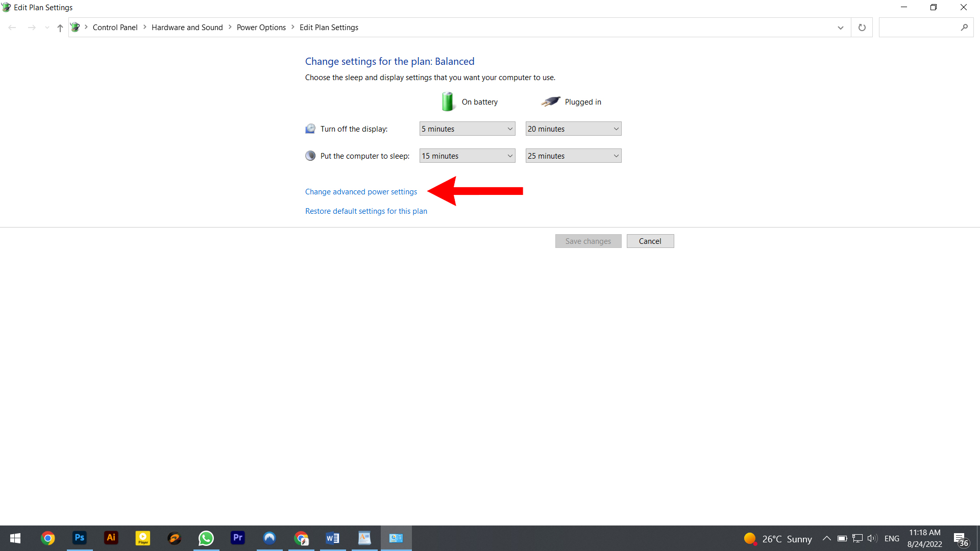Viewport: 980px width, 551px height.
Task: Click Change advanced power settings link
Action: (x=361, y=191)
